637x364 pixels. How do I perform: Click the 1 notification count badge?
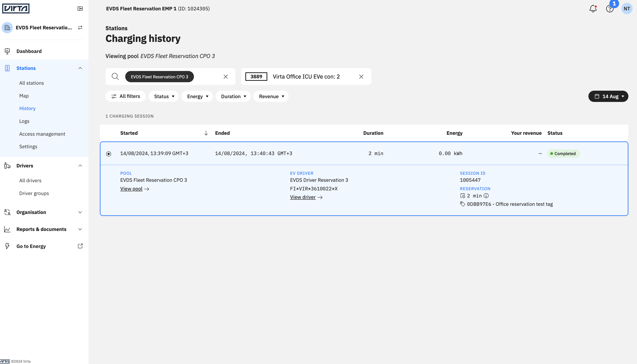click(x=614, y=4)
